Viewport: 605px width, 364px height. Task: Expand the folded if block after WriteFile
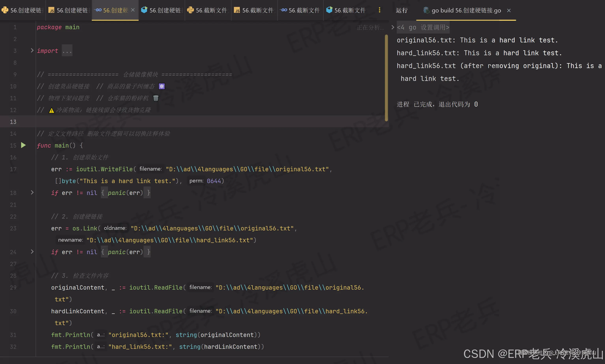tap(32, 193)
